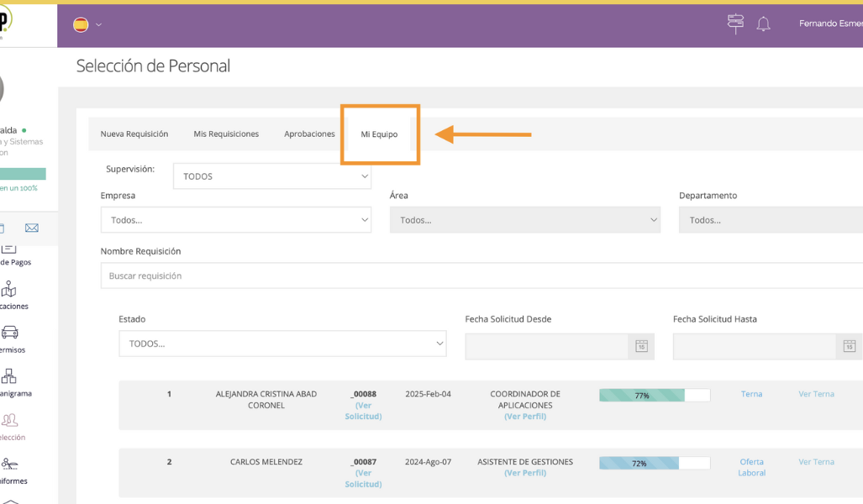Click the Terna link for row 1
This screenshot has height=504, width=863.
(x=751, y=394)
